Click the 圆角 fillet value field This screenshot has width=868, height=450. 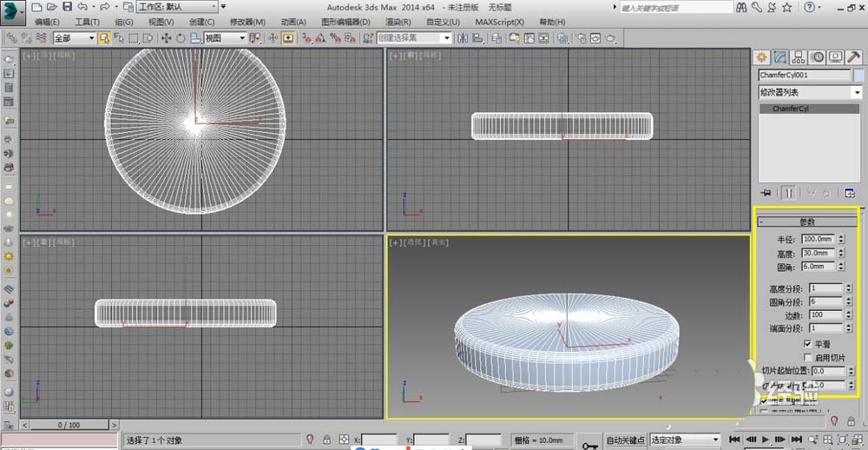[x=819, y=267]
